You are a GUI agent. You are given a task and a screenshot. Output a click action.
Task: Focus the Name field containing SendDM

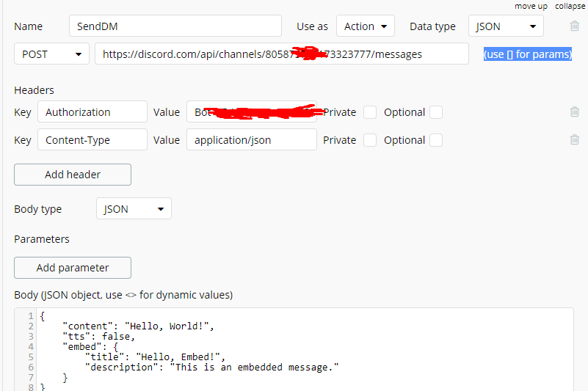click(175, 26)
